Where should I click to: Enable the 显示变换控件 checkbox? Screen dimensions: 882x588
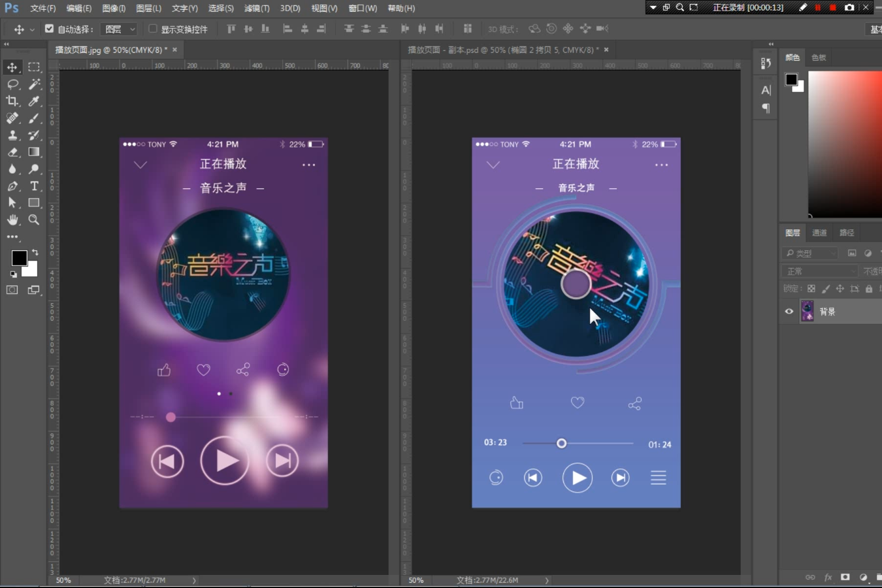tap(152, 29)
